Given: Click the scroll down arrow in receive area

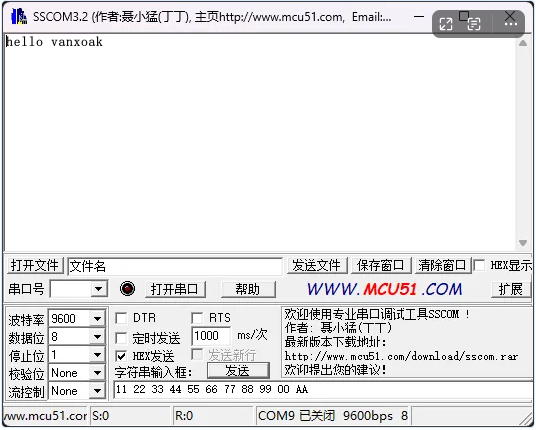Looking at the screenshot, I should tap(523, 243).
